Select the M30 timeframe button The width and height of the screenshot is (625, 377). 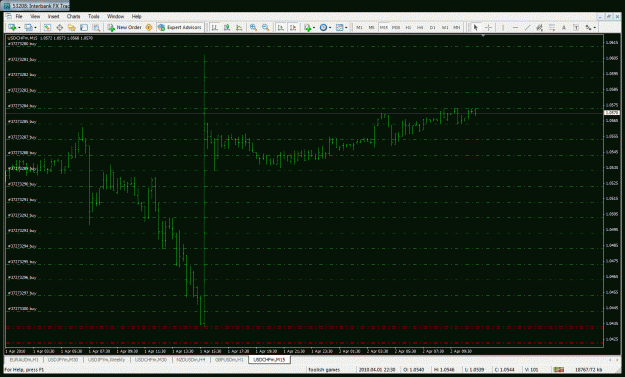click(x=396, y=27)
